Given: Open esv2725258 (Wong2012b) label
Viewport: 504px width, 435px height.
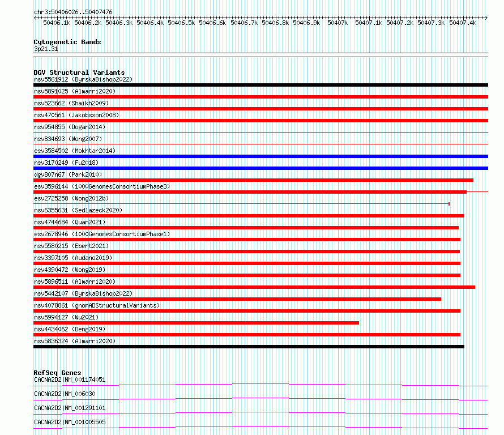Looking at the screenshot, I should [71, 198].
